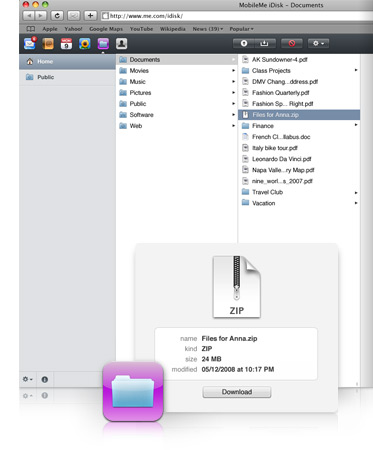The width and height of the screenshot is (373, 450).
Task: Show bookmarks with the open book icon
Action: (x=31, y=29)
